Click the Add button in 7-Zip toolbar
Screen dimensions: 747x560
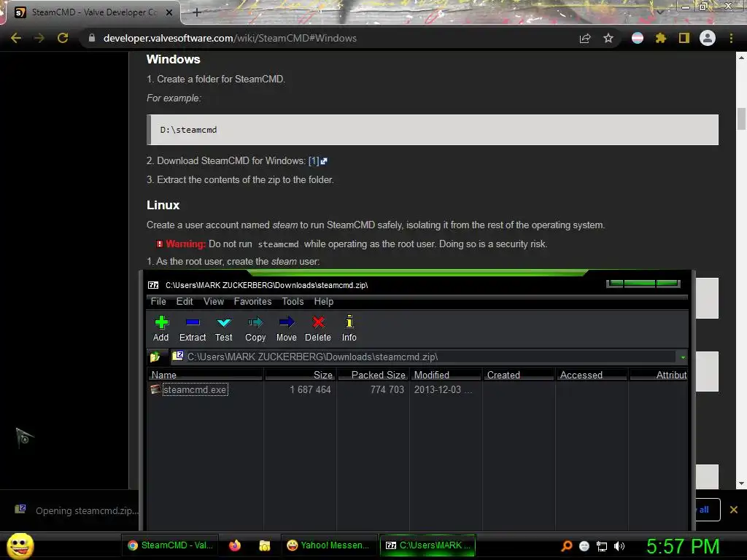pyautogui.click(x=161, y=329)
